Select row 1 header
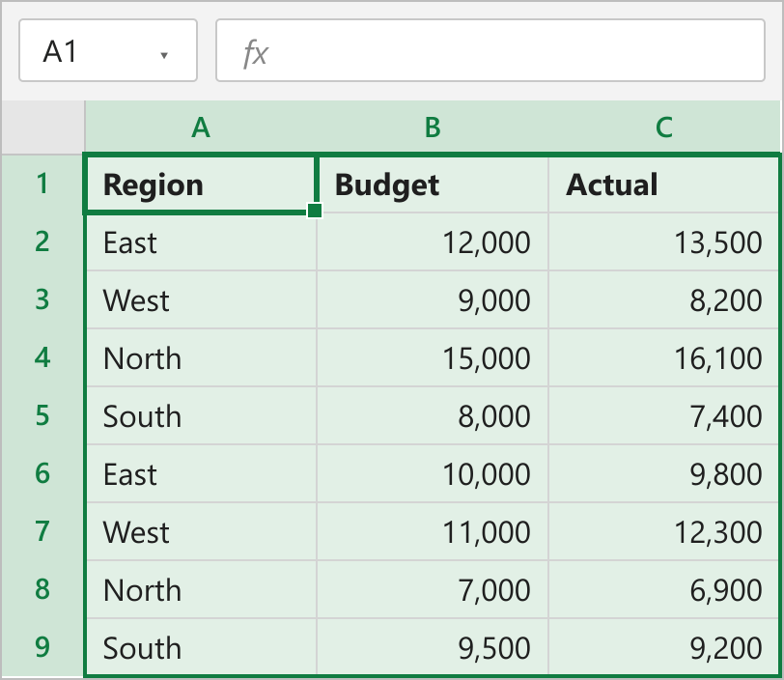Viewport: 784px width, 680px height. [43, 184]
